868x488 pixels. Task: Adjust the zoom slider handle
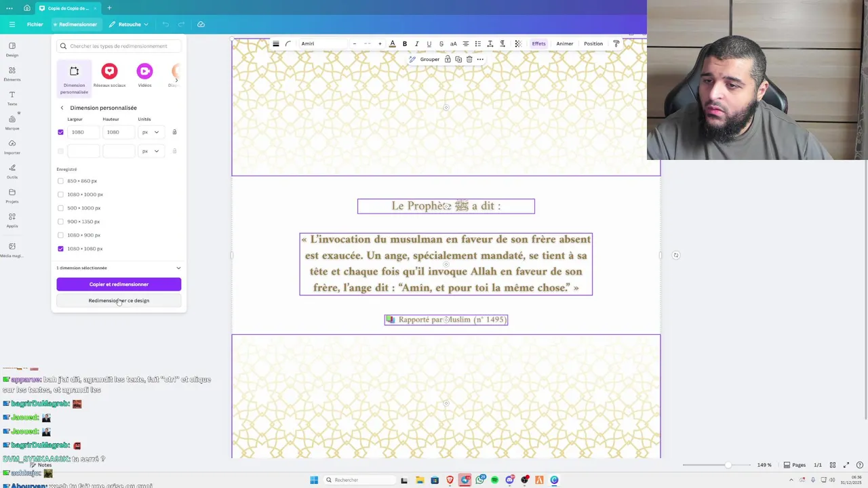click(x=728, y=465)
